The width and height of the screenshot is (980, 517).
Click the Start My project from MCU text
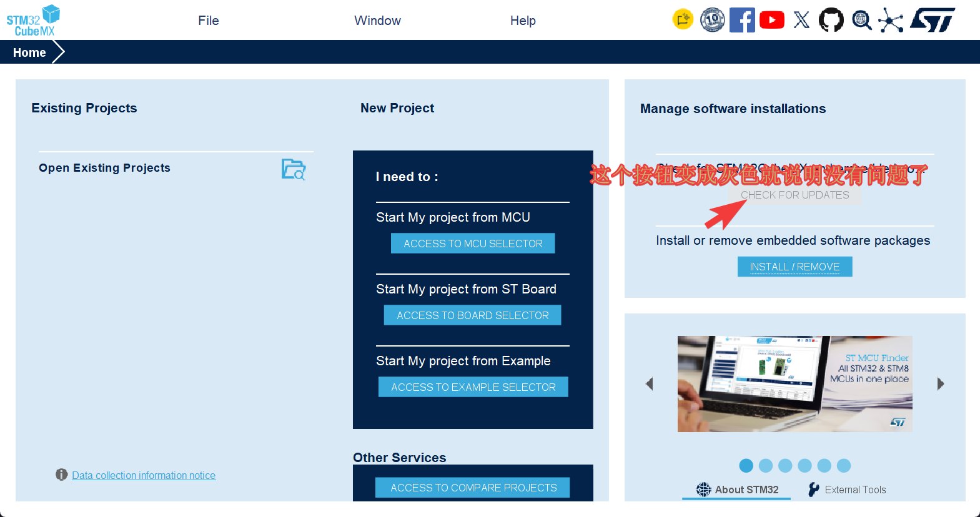pyautogui.click(x=453, y=217)
